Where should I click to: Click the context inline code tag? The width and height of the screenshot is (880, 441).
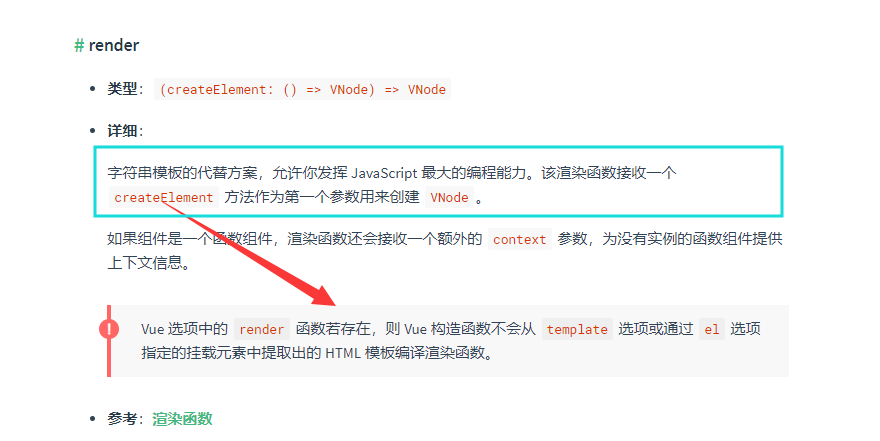(520, 240)
